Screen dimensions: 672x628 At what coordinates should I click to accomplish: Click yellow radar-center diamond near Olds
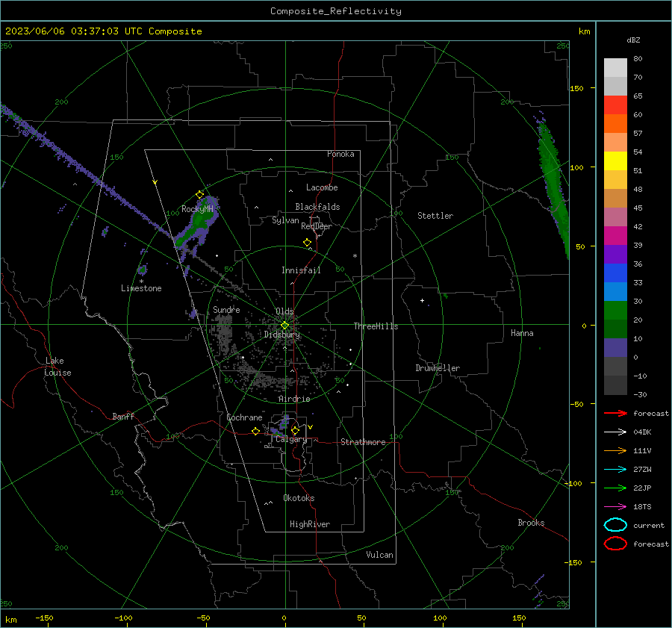[x=284, y=326]
